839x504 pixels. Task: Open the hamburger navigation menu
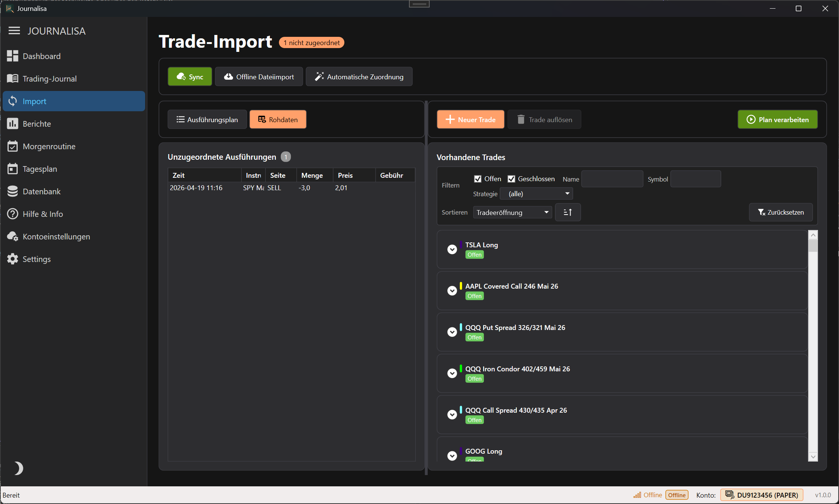point(14,31)
